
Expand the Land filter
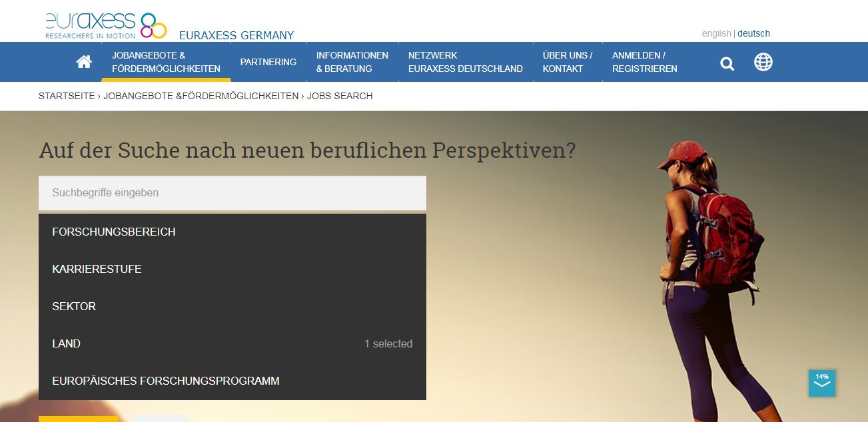pyautogui.click(x=232, y=344)
